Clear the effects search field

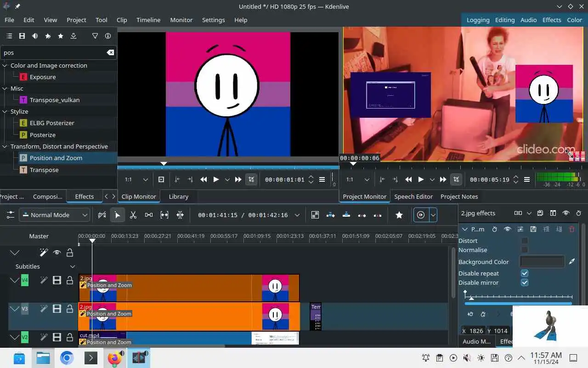(x=110, y=52)
